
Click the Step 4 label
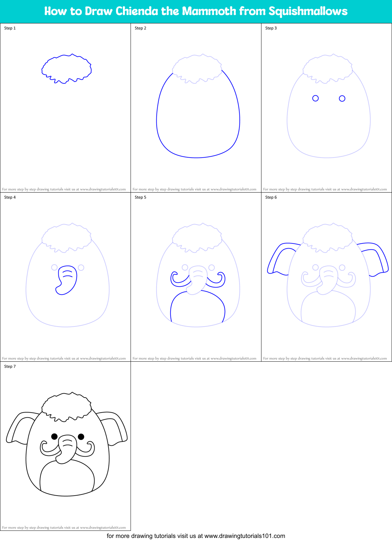tap(10, 197)
